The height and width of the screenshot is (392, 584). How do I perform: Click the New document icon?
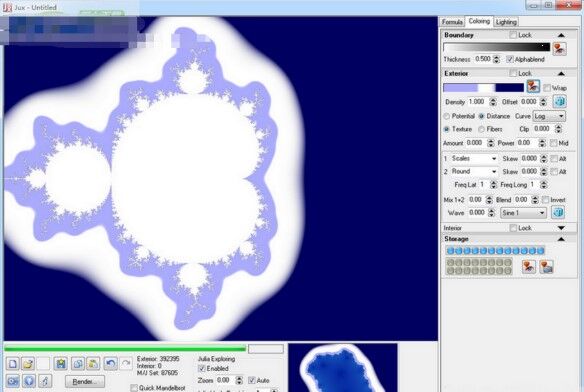point(13,364)
